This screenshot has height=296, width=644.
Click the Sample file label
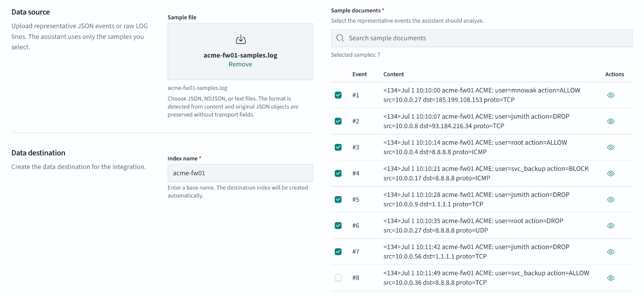pyautogui.click(x=182, y=17)
